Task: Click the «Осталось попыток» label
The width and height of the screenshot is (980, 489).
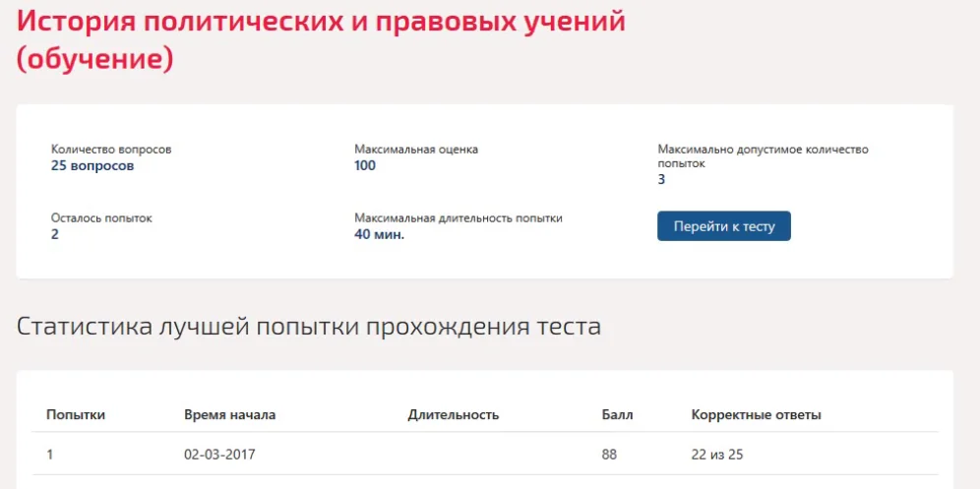Action: 101,218
